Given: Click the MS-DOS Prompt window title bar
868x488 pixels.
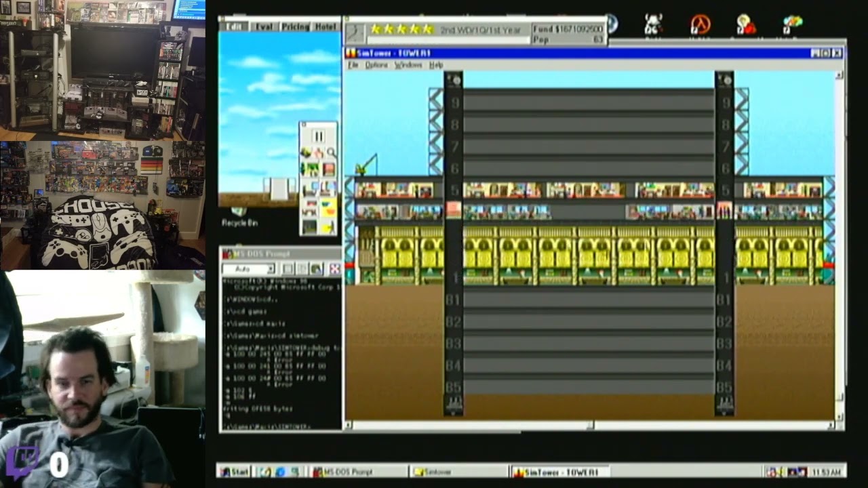Looking at the screenshot, I should click(x=281, y=253).
